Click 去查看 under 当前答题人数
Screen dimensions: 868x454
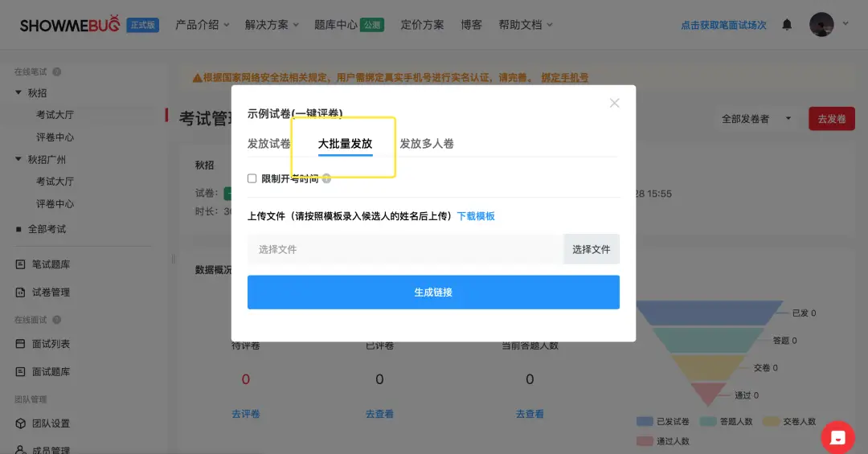(x=530, y=414)
